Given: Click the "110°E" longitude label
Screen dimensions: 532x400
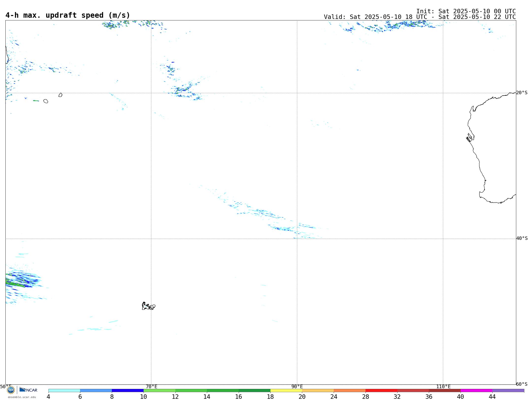Looking at the screenshot, I should coord(443,386).
